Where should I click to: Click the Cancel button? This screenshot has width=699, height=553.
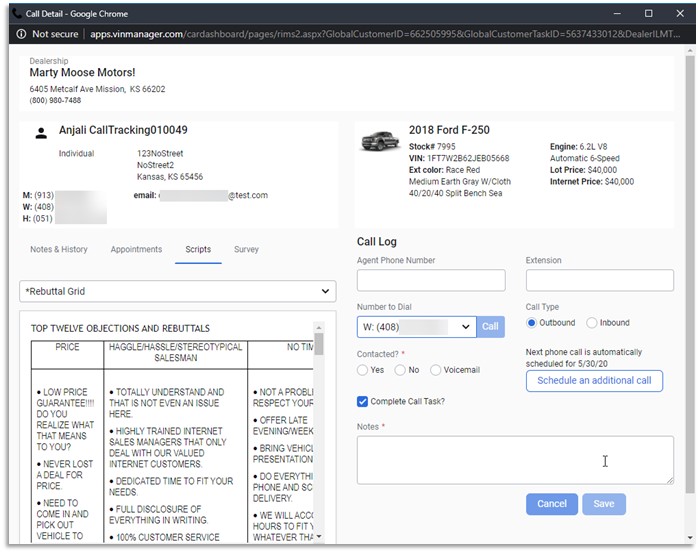click(x=552, y=504)
